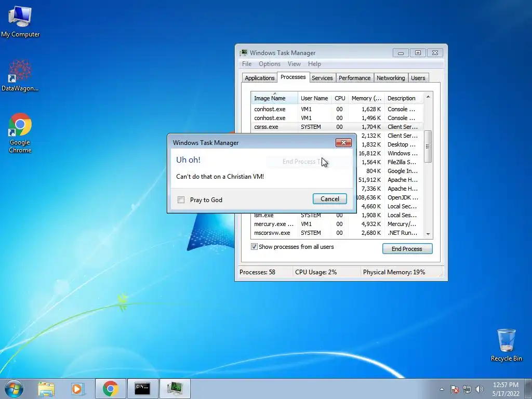Screen dimensions: 532x399
Task: Switch to the Applications tab
Action: point(260,78)
